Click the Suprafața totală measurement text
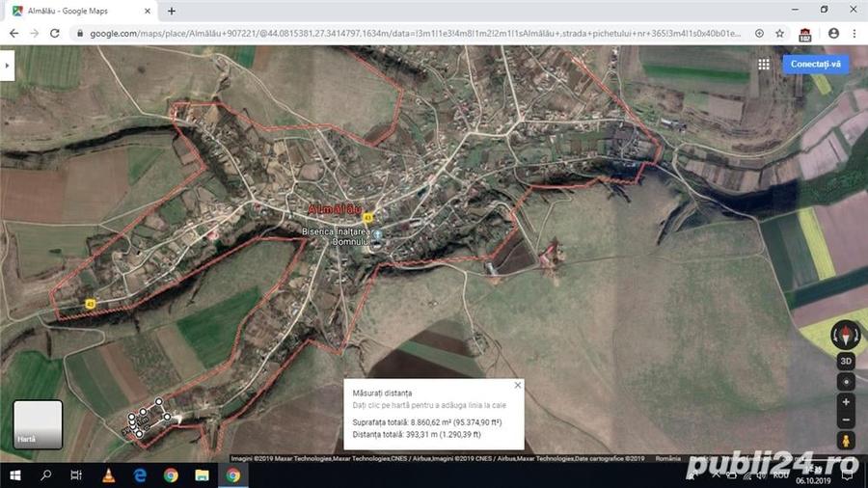 point(427,422)
